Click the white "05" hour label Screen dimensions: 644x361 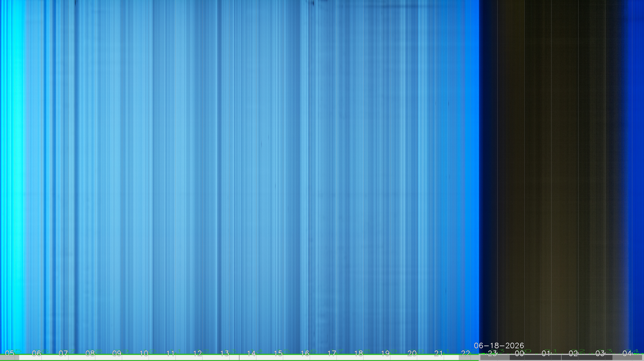(10, 354)
